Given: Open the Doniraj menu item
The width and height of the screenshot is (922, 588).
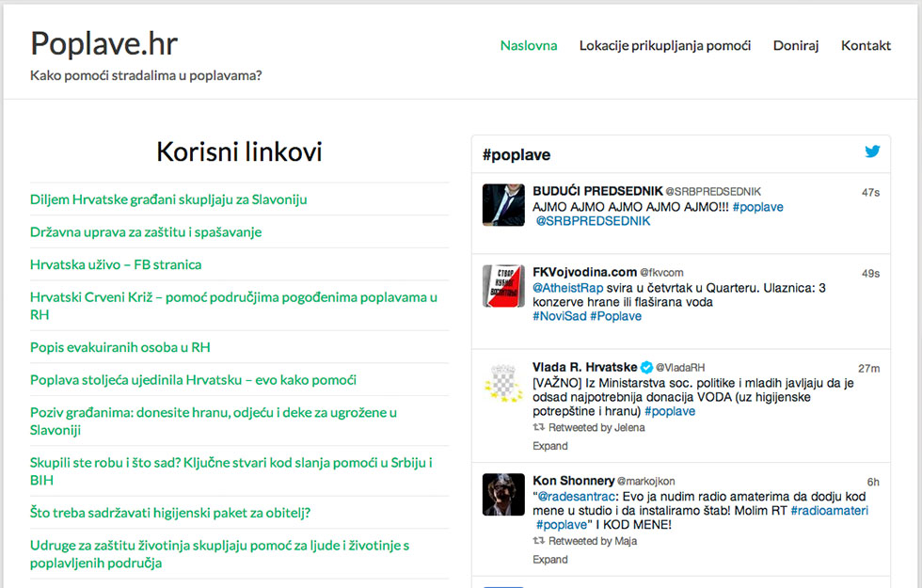Looking at the screenshot, I should coord(796,45).
